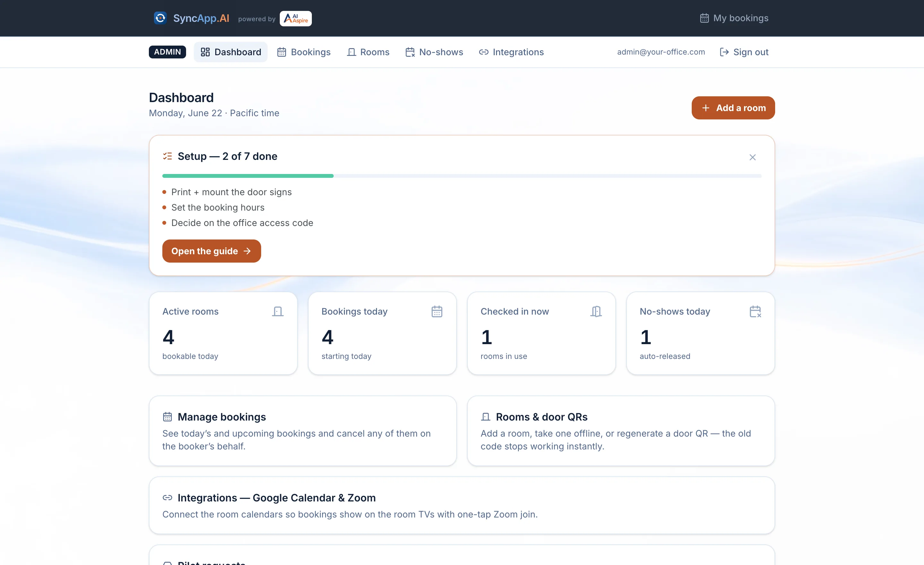Open the Integrations tab

(x=511, y=52)
